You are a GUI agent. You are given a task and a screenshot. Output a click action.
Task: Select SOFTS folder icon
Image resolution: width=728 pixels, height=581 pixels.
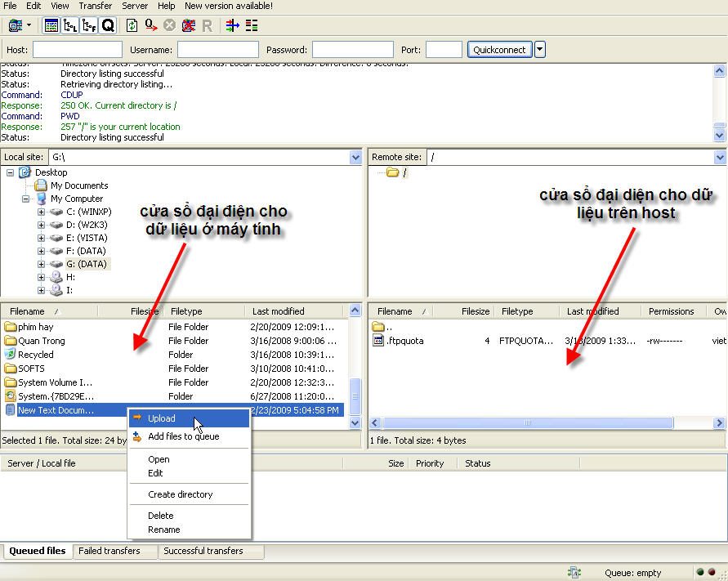coord(11,369)
